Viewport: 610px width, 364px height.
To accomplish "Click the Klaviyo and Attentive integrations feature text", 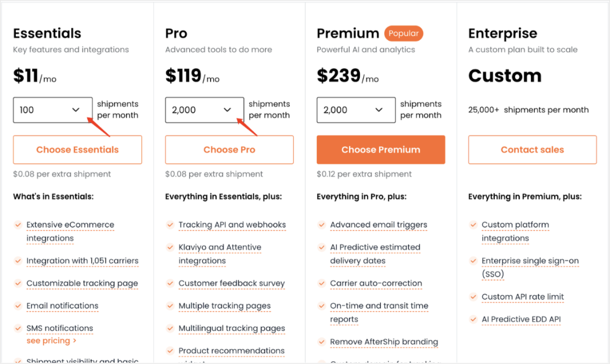I will 220,254.
